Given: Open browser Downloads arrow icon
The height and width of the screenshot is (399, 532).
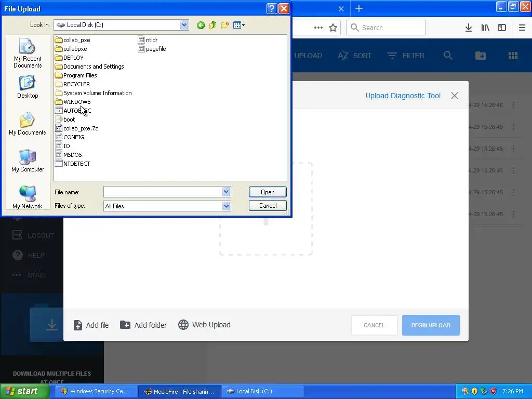Looking at the screenshot, I should coord(469,28).
